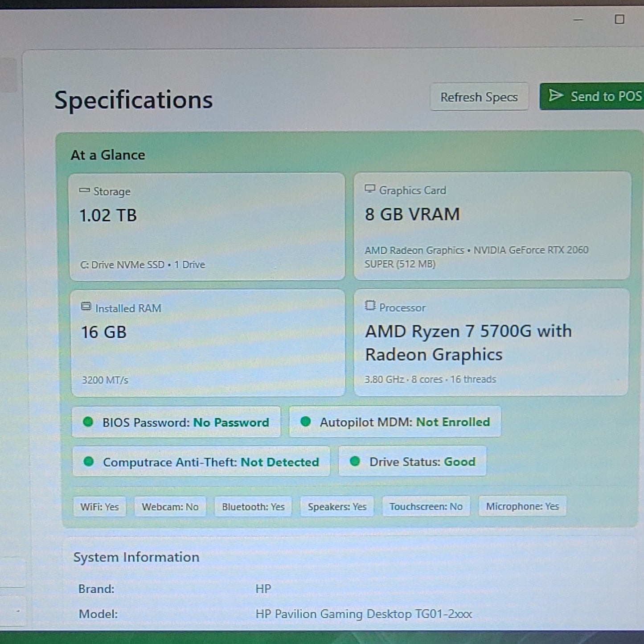Click the green dot beside Drive Status
The width and height of the screenshot is (644, 644).
click(x=355, y=461)
